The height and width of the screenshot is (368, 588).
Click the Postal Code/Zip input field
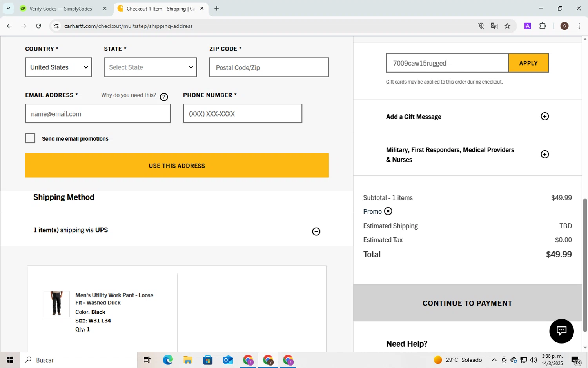tap(269, 67)
